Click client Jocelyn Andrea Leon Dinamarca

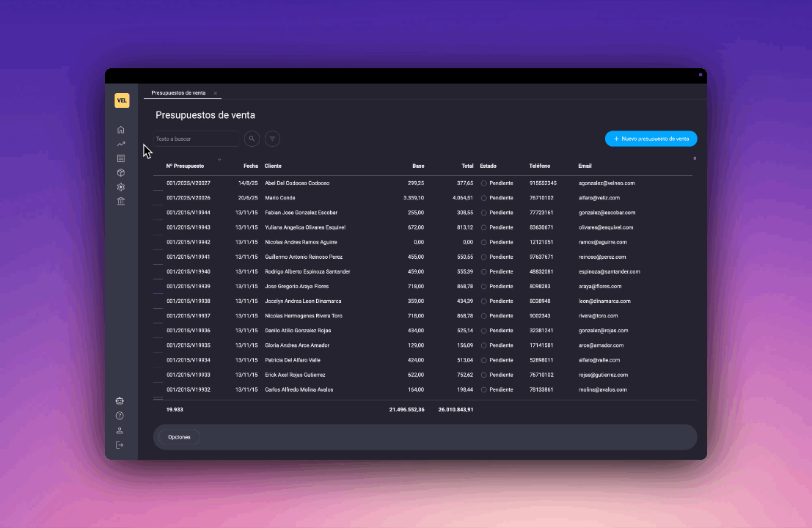point(303,301)
